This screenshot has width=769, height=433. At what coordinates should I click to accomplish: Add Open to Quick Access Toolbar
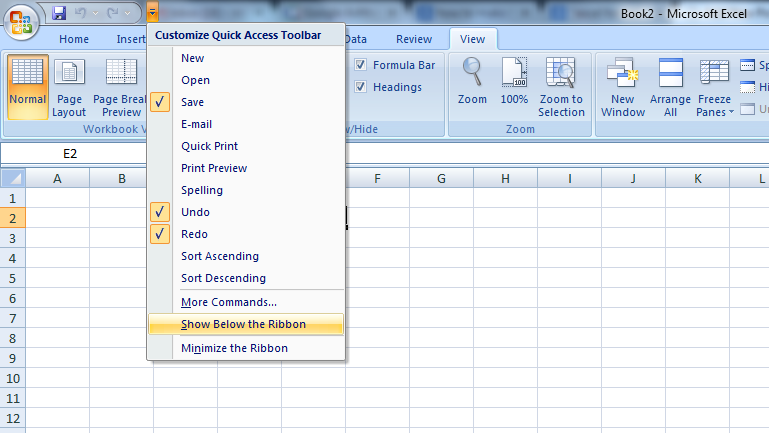point(246,80)
